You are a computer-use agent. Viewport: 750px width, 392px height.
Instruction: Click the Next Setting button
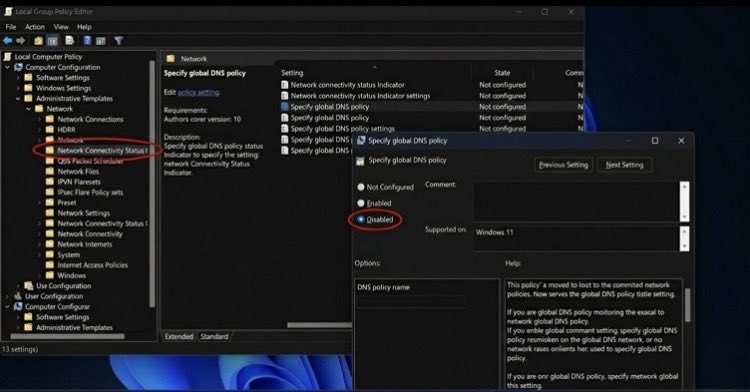click(624, 165)
